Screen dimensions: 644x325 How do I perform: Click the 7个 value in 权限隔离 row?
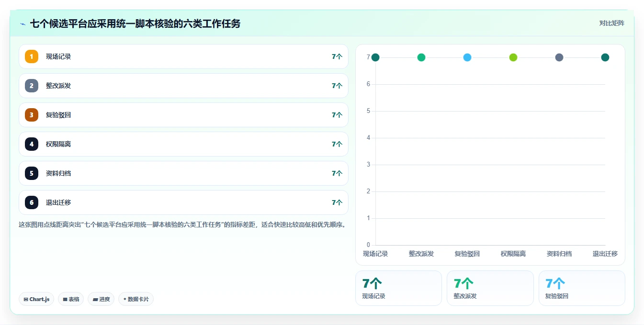pyautogui.click(x=337, y=144)
